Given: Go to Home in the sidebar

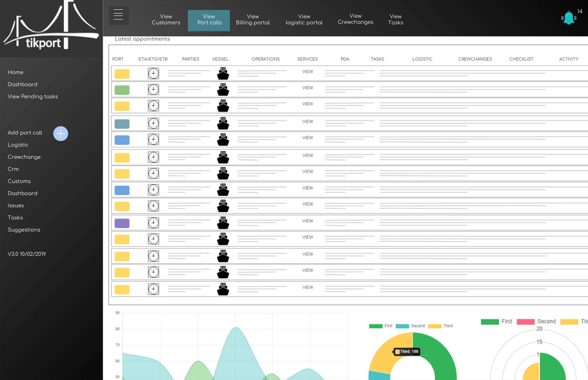Looking at the screenshot, I should coord(15,72).
